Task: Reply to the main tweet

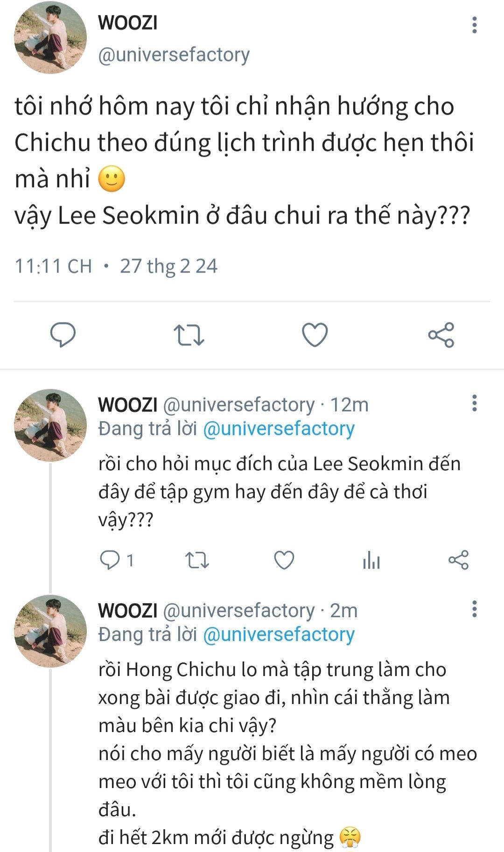Action: 63,335
